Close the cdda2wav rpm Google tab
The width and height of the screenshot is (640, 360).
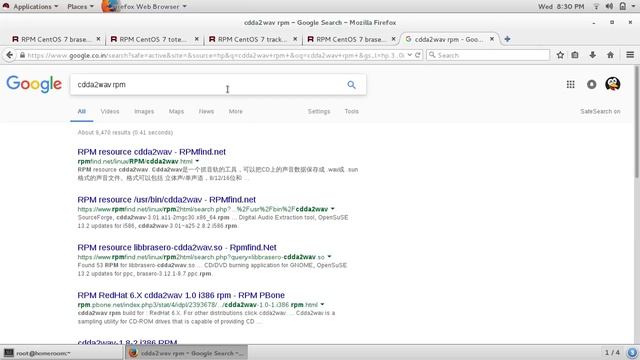tap(492, 39)
